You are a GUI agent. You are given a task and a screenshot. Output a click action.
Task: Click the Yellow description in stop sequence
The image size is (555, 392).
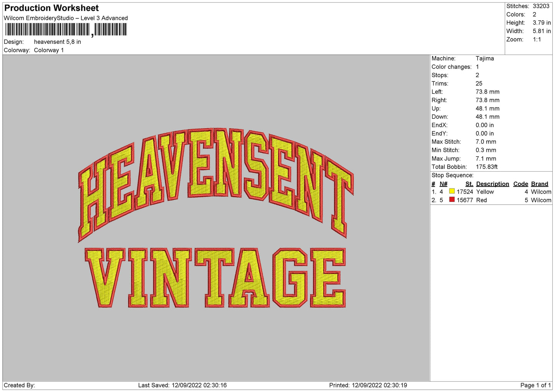[485, 192]
